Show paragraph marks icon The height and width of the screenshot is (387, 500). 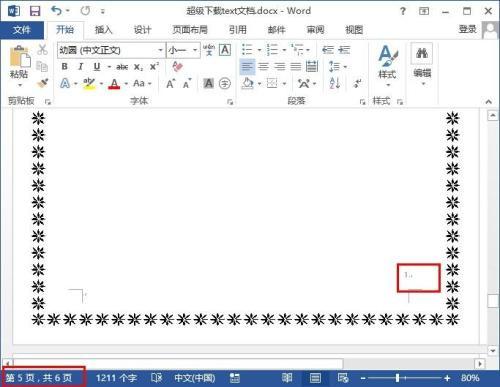[x=358, y=83]
